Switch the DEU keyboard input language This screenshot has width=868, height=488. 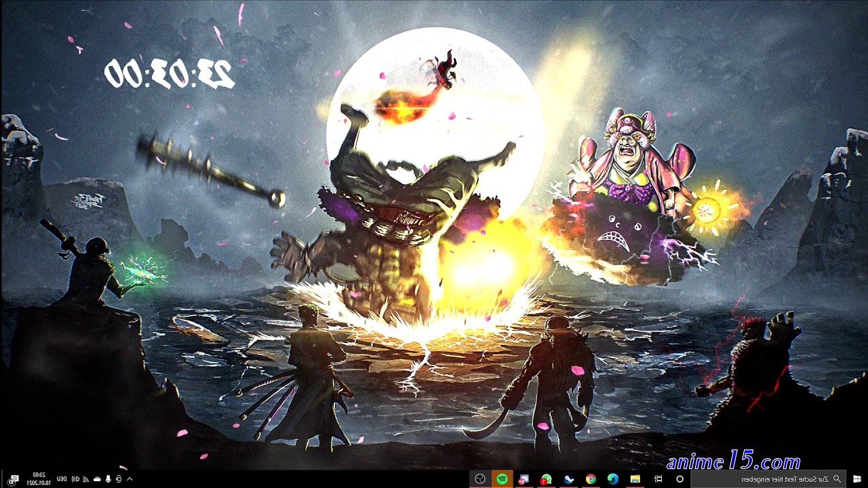click(61, 479)
